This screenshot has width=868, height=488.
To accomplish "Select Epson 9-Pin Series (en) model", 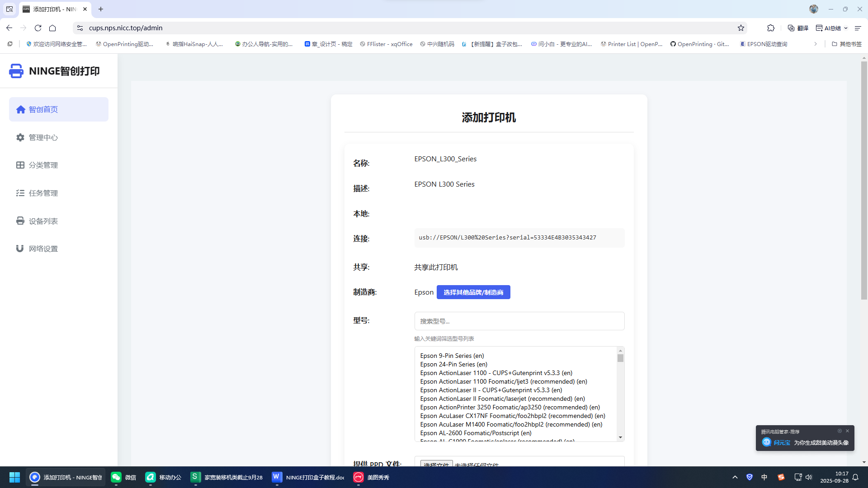I will point(452,356).
